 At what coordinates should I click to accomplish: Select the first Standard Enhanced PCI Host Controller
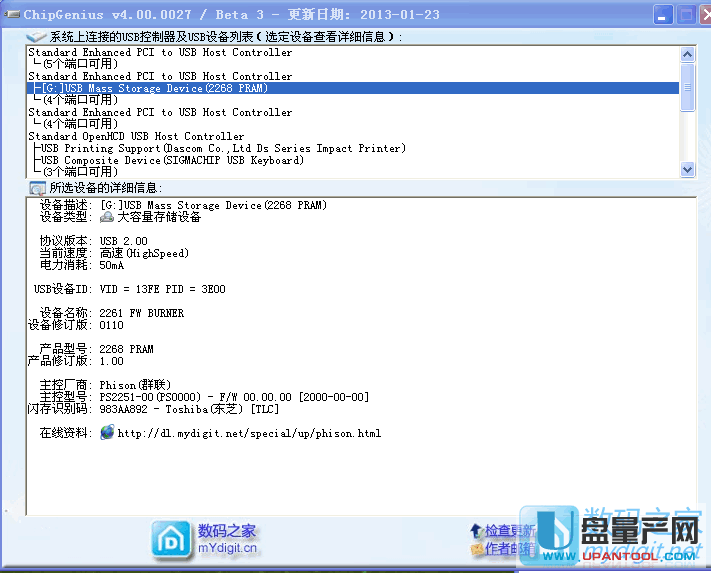(x=160, y=52)
